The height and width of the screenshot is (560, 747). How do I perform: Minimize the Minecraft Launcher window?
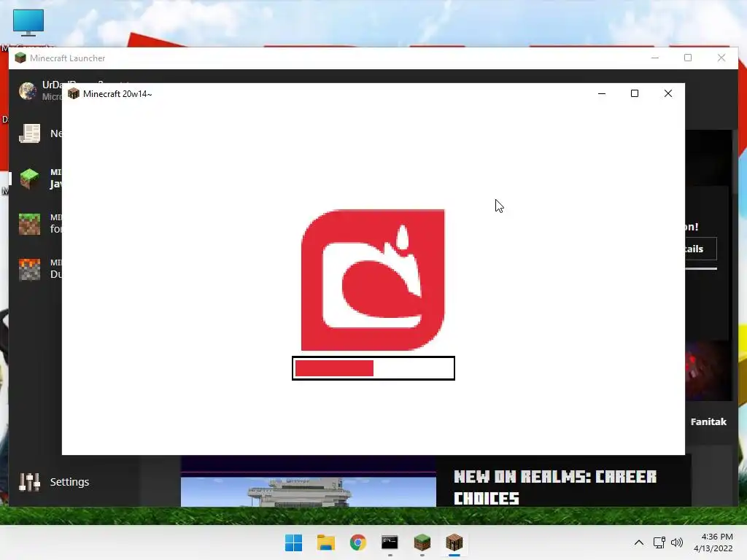pyautogui.click(x=655, y=58)
